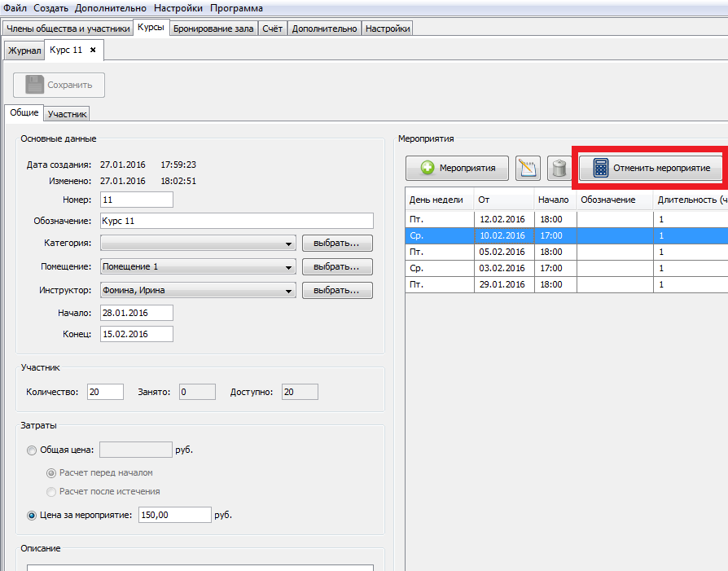The image size is (728, 571).
Task: Click the Номер input field
Action: (137, 200)
